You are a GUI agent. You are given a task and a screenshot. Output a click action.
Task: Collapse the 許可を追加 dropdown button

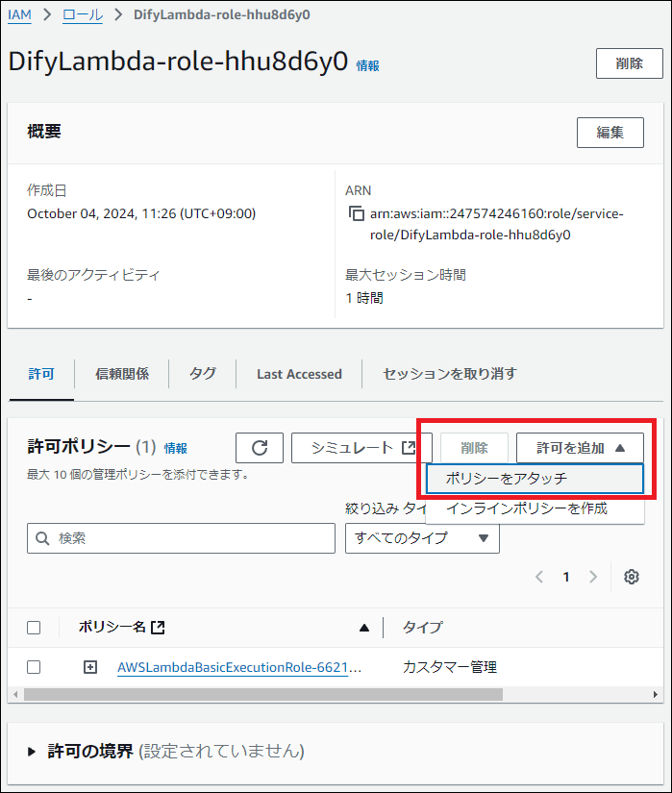[x=580, y=448]
